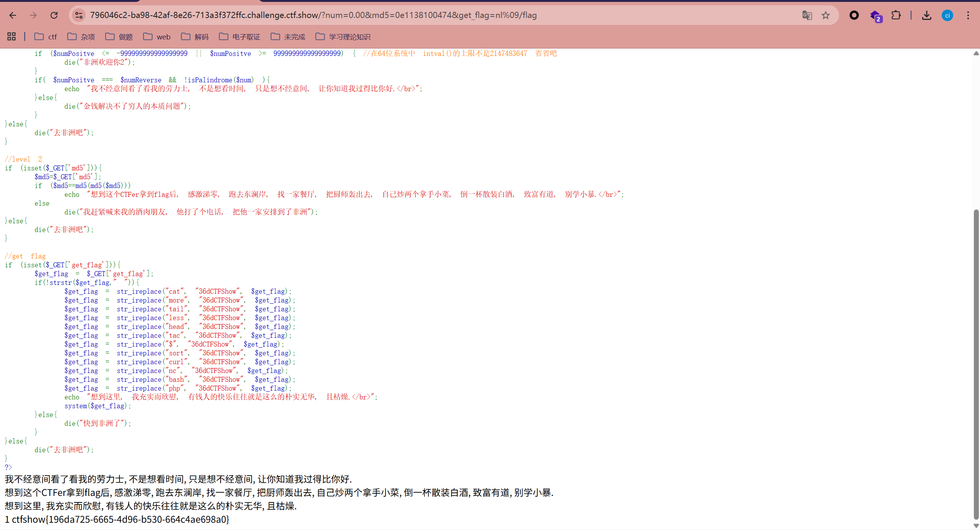Open the purple extension with badge 2
This screenshot has height=530, width=980.
[875, 16]
